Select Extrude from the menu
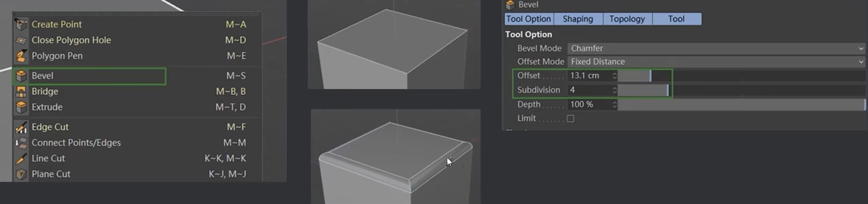Viewport: 868px width, 204px height. pos(137,107)
